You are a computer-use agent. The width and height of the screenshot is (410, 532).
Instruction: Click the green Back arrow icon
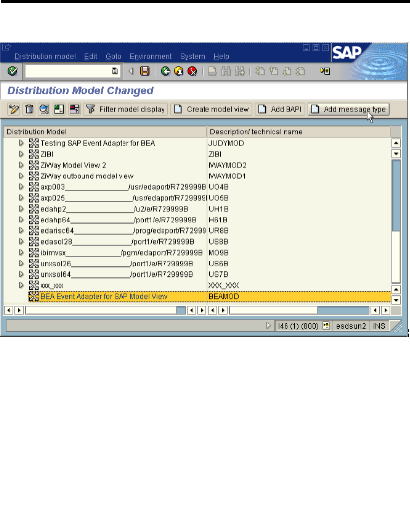coord(165,71)
